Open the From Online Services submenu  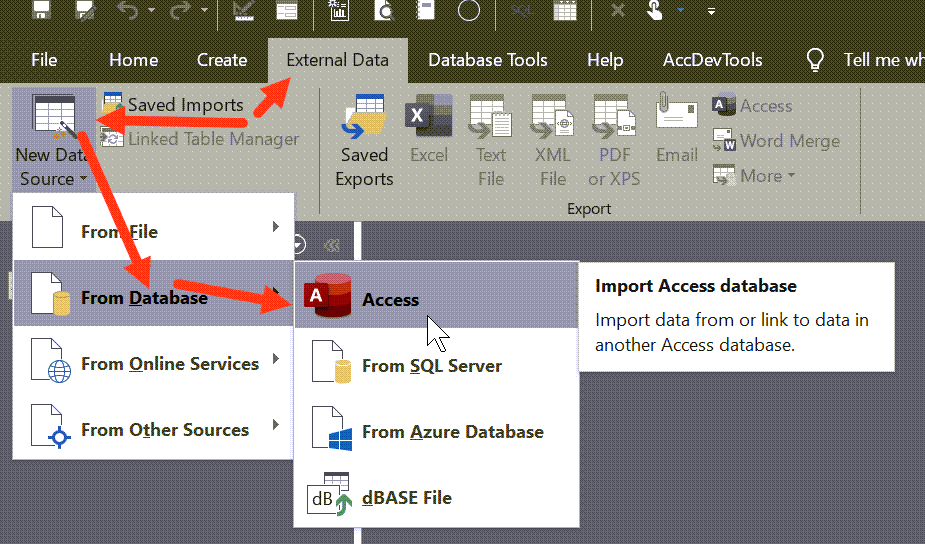click(x=153, y=359)
